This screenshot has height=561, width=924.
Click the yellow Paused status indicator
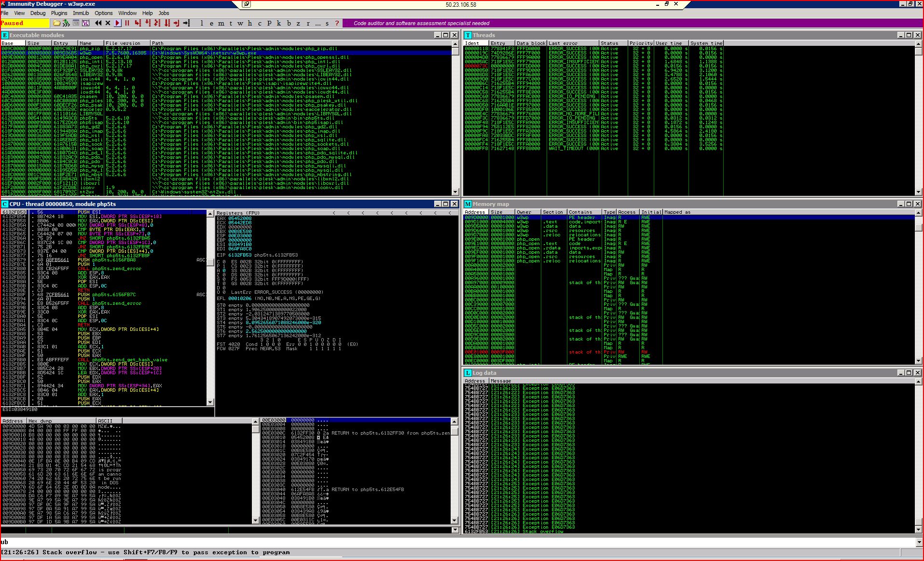(x=25, y=23)
